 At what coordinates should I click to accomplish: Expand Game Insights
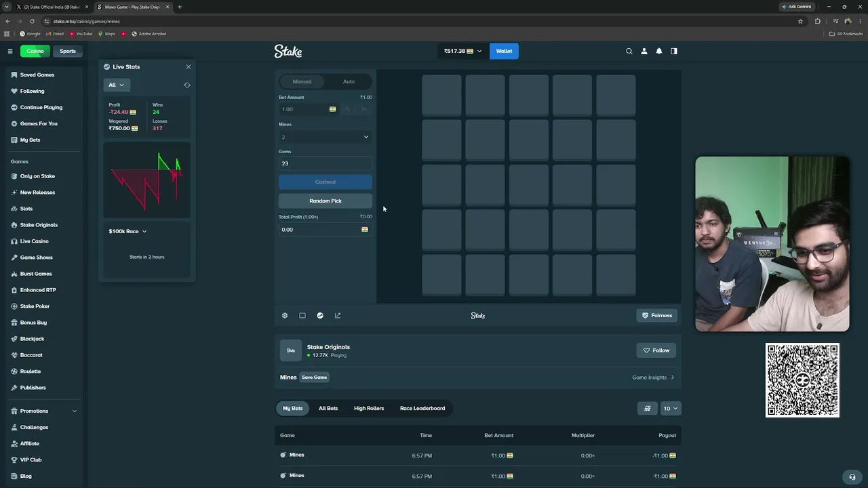[653, 378]
